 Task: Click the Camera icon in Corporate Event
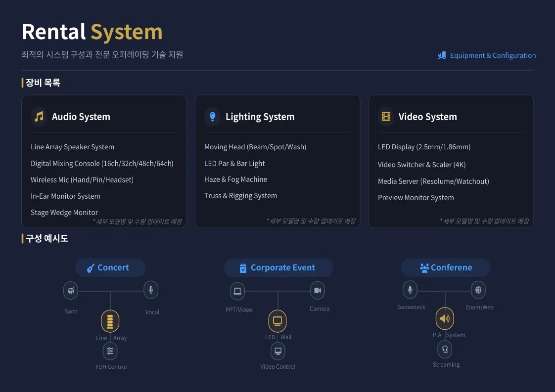[318, 291]
